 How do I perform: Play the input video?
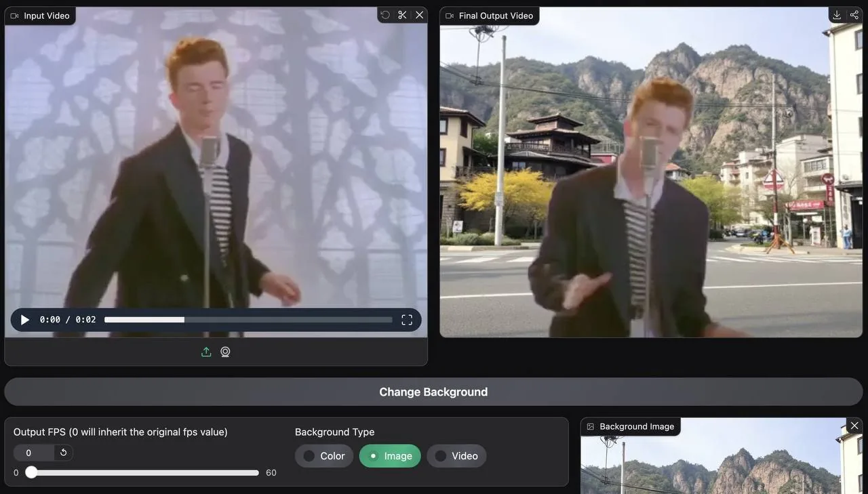pos(25,320)
